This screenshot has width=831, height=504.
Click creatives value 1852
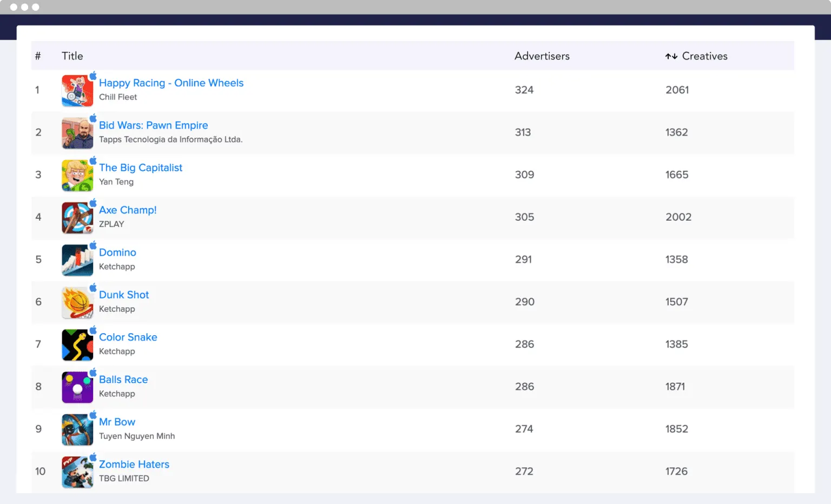pos(677,429)
